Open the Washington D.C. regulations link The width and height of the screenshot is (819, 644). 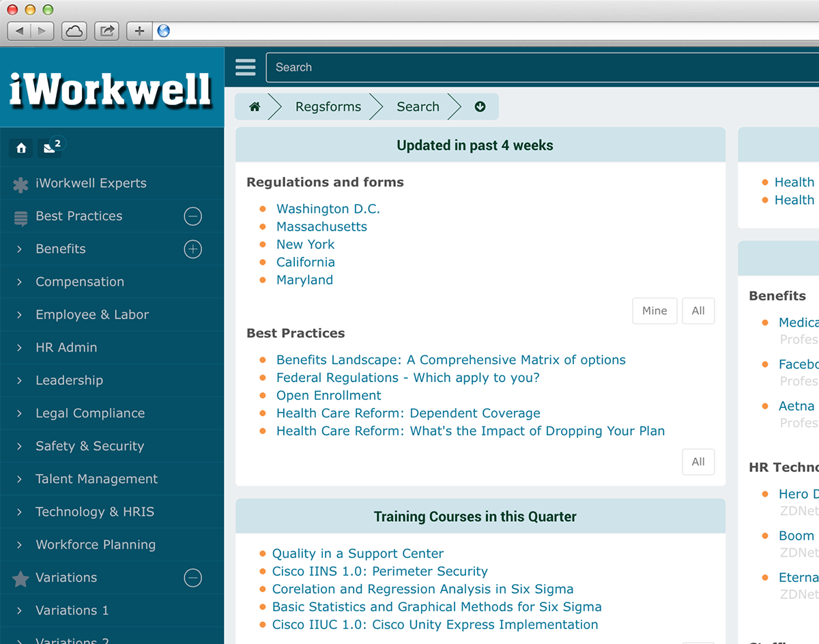click(x=328, y=209)
